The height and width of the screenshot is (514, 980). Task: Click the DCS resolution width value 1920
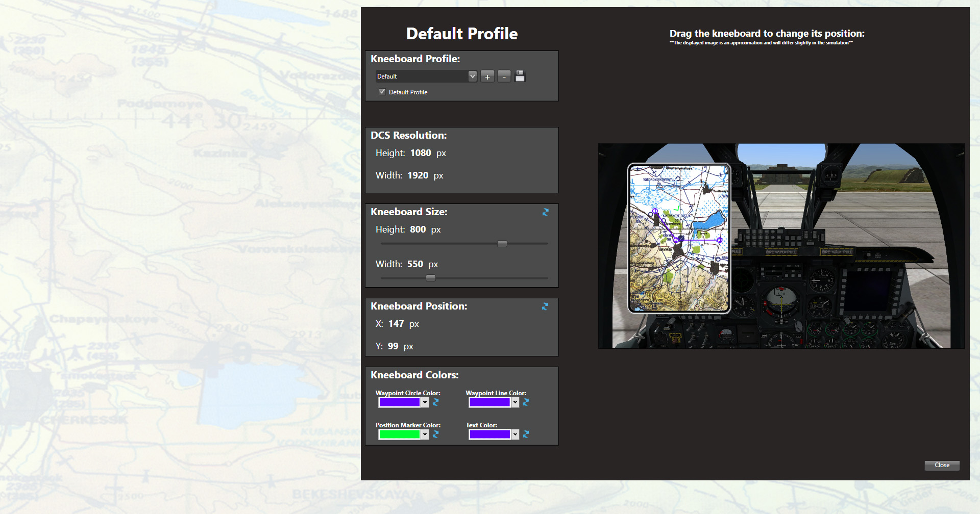coord(418,175)
